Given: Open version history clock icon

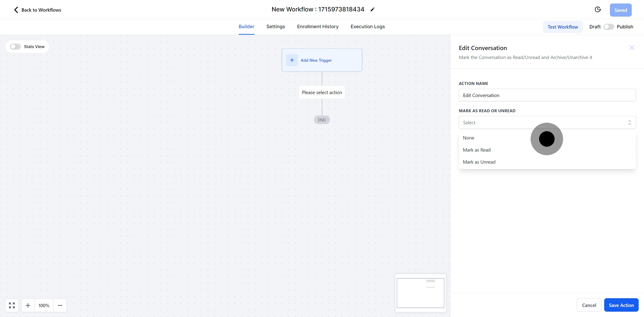Looking at the screenshot, I should coord(597,9).
